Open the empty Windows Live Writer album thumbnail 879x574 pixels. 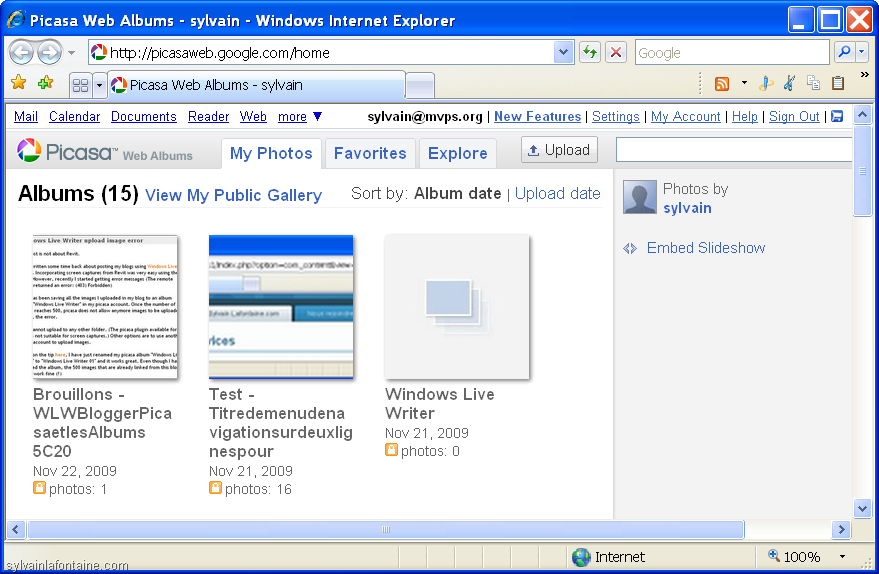coord(457,307)
